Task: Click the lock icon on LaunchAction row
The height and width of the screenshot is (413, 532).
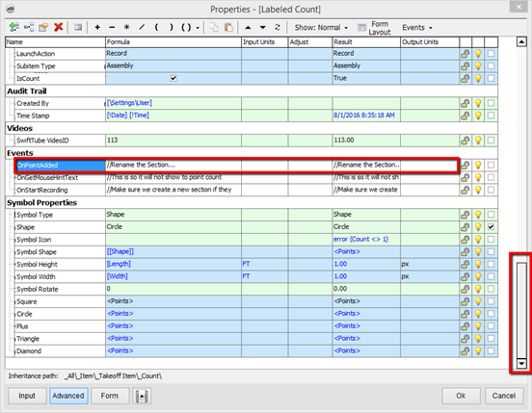Action: tap(465, 54)
